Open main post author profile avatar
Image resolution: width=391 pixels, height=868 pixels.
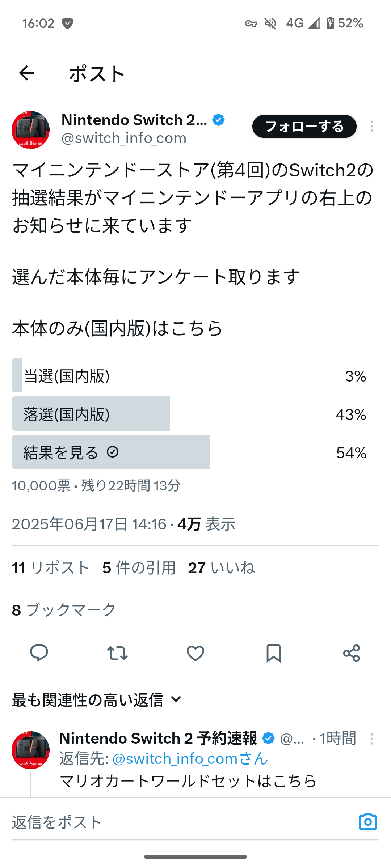point(31,130)
